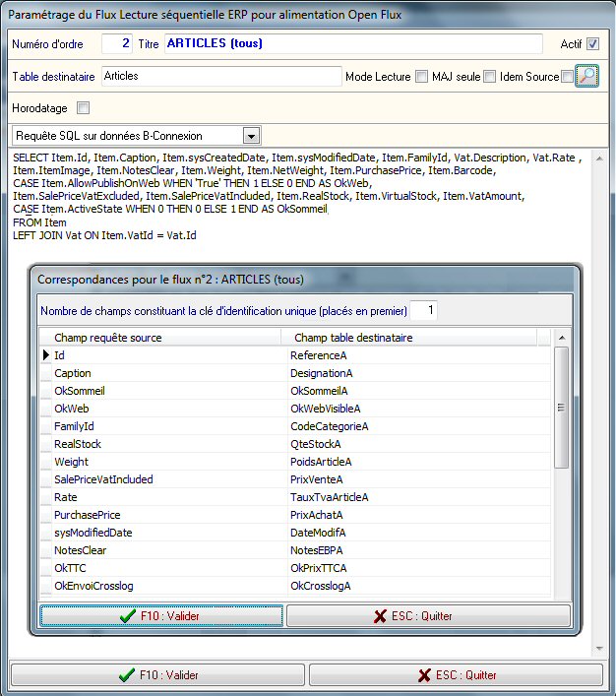Click the NotesEBPA destination cell
Viewport: 616px width, 696px height.
click(419, 550)
